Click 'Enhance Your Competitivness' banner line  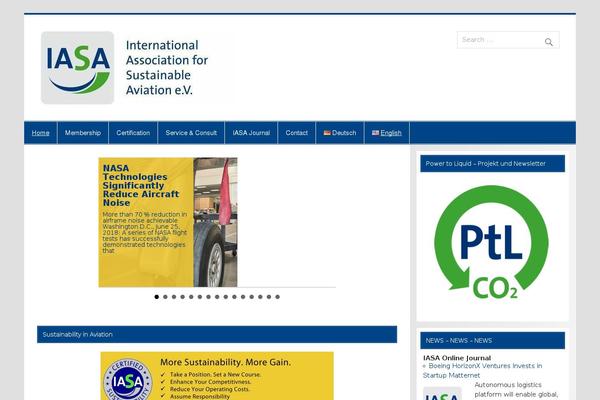click(210, 382)
